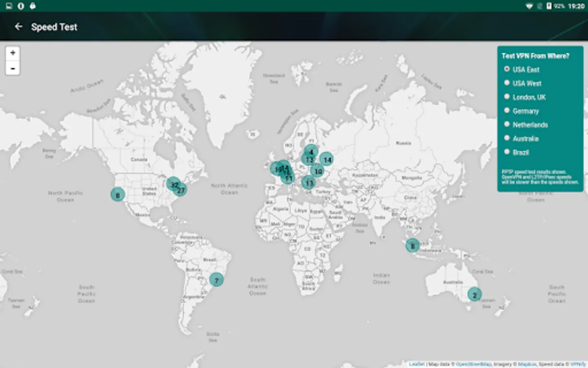Viewport: 588px width, 368px height.
Task: Open the Leaflet attribution link
Action: pos(416,364)
